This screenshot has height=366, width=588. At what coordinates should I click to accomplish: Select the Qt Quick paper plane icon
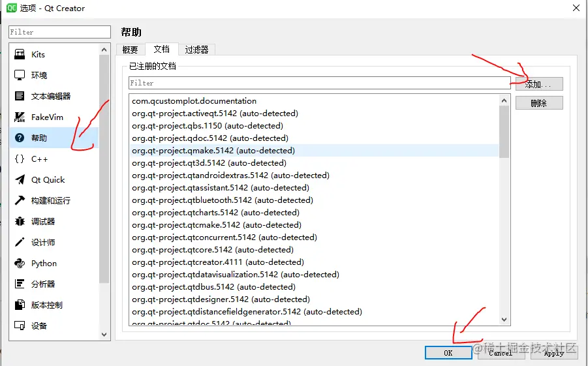tap(20, 179)
